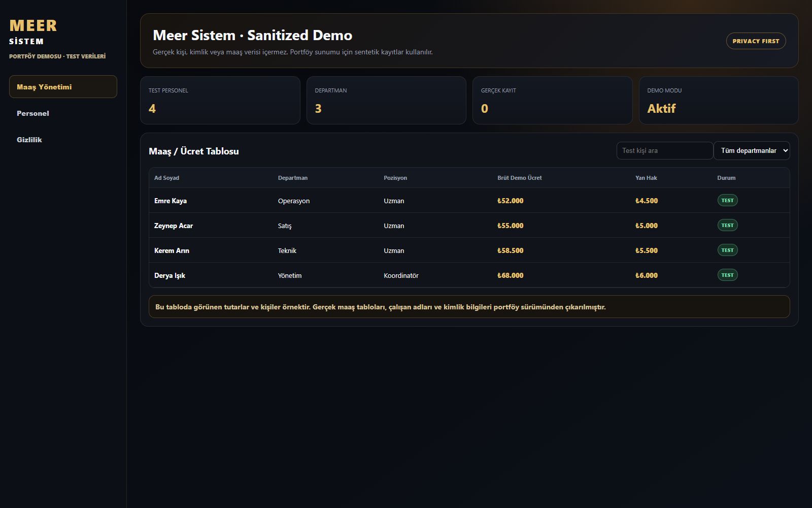Select the Departman stat card
Viewport: 812px width, 508px height.
pyautogui.click(x=386, y=100)
